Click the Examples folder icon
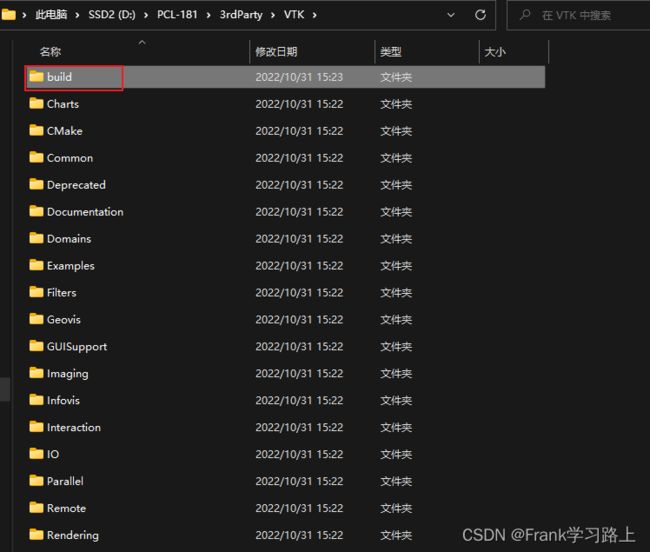Screen dimensions: 650x552 point(36,265)
